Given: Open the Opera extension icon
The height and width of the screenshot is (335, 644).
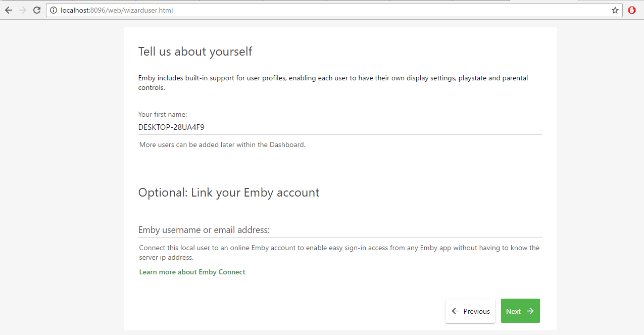Looking at the screenshot, I should pos(632,10).
